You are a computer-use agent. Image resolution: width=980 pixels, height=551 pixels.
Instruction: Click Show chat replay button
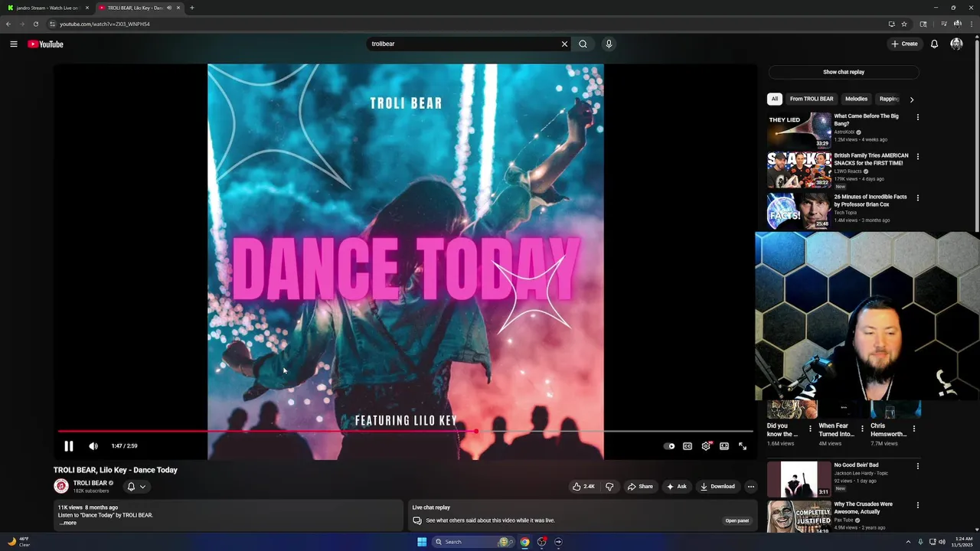844,72
